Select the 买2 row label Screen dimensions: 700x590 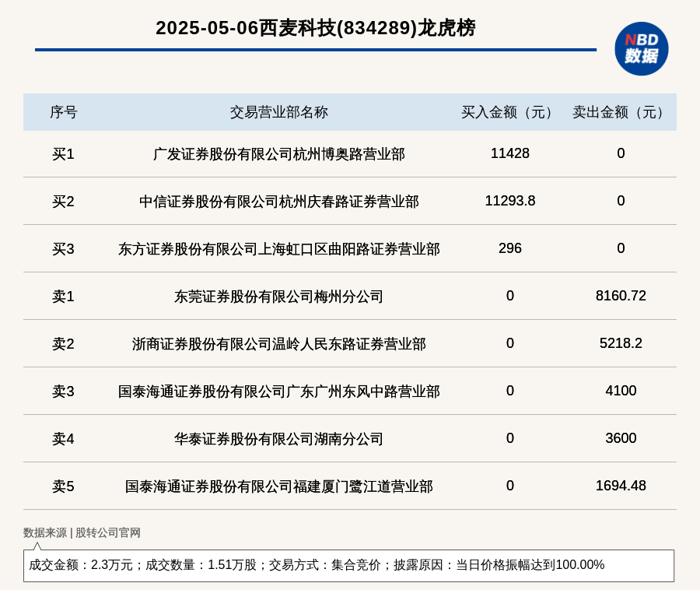pos(64,202)
